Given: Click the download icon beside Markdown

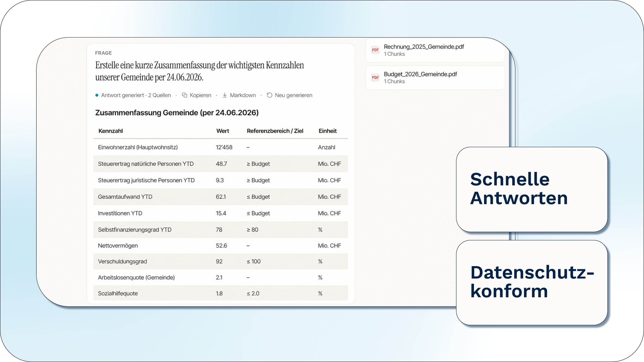Looking at the screenshot, I should coord(225,95).
